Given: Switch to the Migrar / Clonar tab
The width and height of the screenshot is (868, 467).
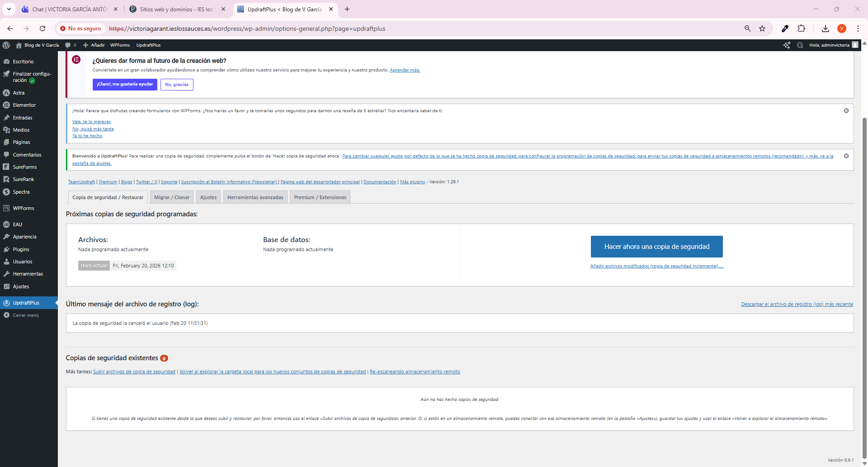Looking at the screenshot, I should pyautogui.click(x=171, y=197).
